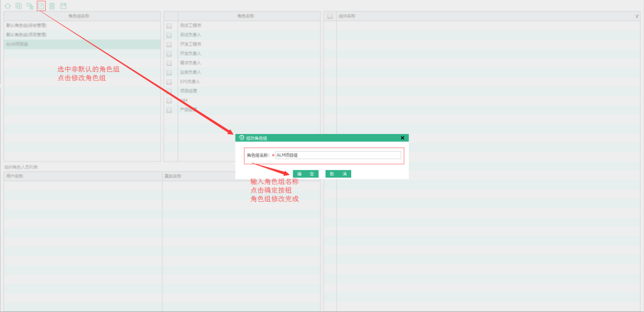The height and width of the screenshot is (312, 644).
Task: Click the 用户名称 column header
Action: point(83,176)
